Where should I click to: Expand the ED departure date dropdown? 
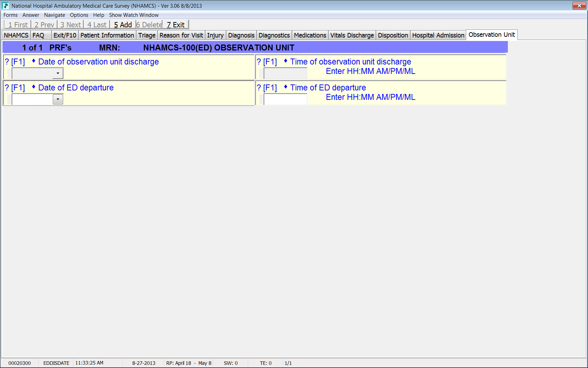[x=58, y=99]
